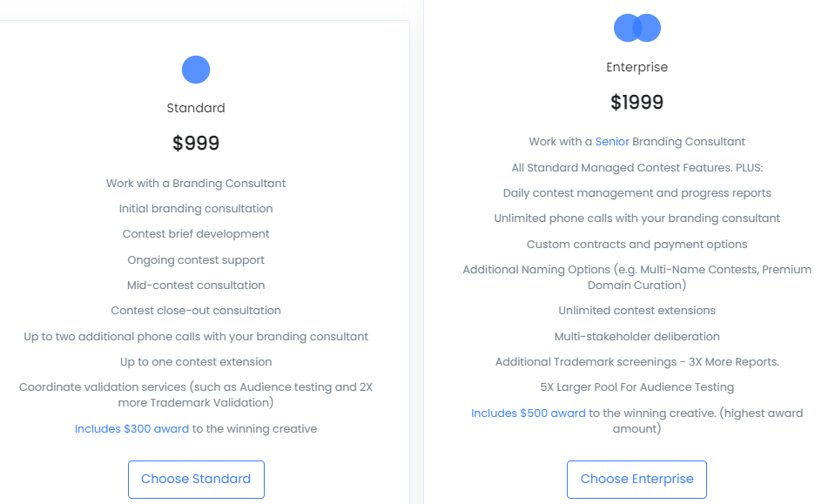Click the 'Enterprise' plan title
Image resolution: width=835 pixels, height=504 pixels.
click(x=636, y=67)
